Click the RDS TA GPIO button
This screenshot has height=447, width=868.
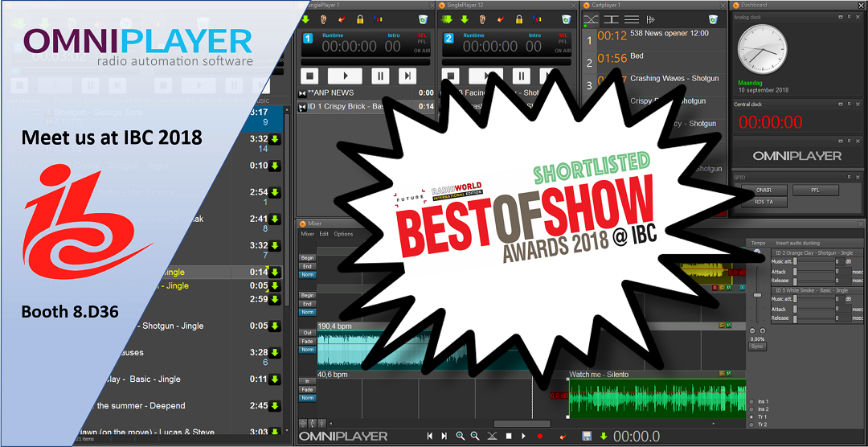(x=763, y=203)
